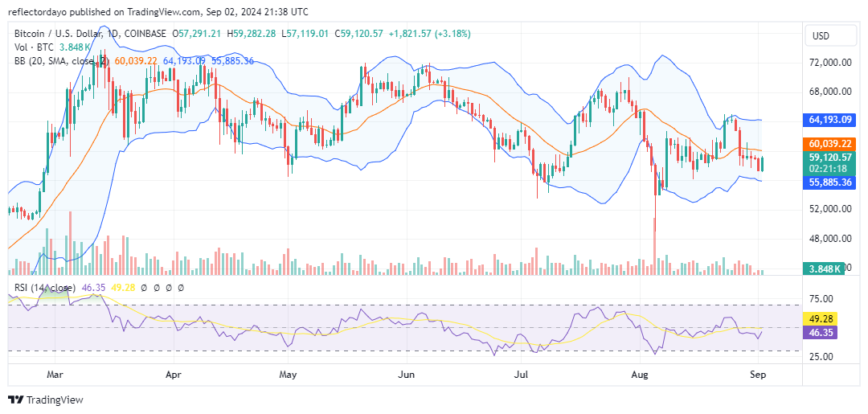Click the 02:21:18 bar countdown timer
The height and width of the screenshot is (414, 868).
click(829, 168)
